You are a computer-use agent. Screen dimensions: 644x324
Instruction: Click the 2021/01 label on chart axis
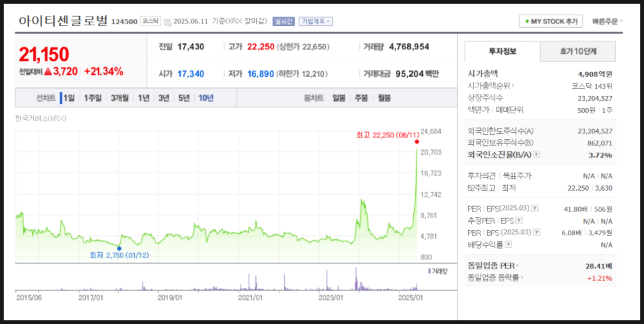coord(250,297)
